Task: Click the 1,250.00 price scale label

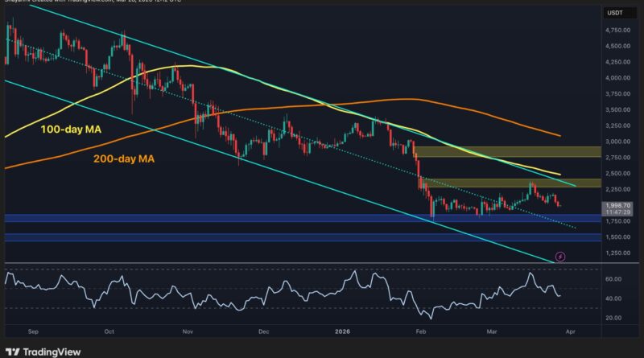Action: 622,253
